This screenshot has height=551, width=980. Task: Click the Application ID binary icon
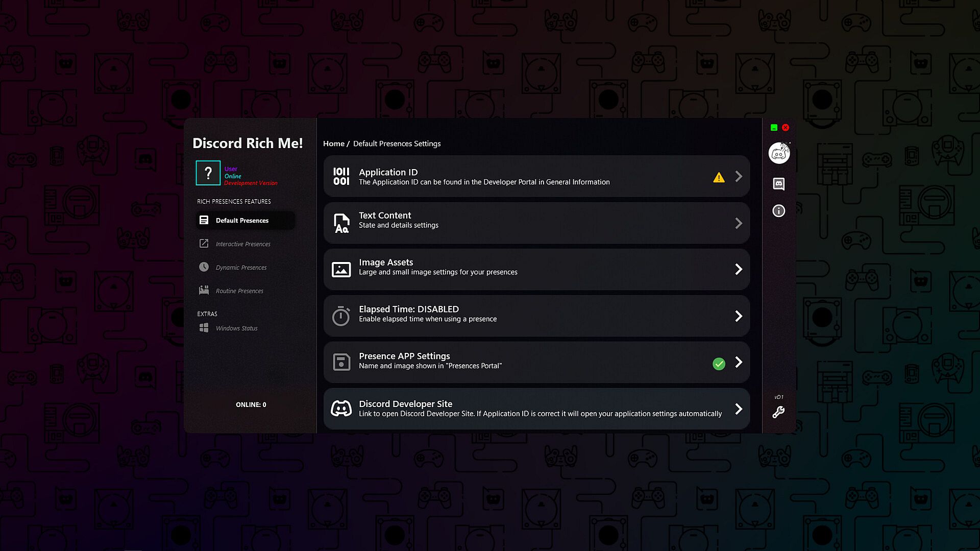pos(341,176)
